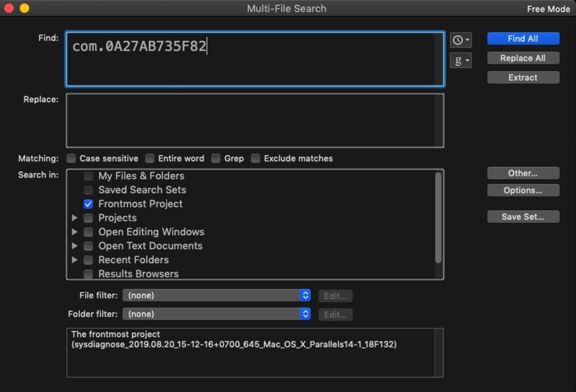This screenshot has width=576, height=392.
Task: Enable the Entire word option
Action: tap(150, 158)
